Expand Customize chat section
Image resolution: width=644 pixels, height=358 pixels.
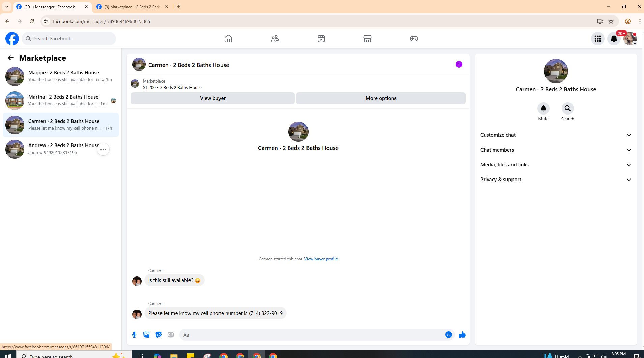(x=556, y=135)
